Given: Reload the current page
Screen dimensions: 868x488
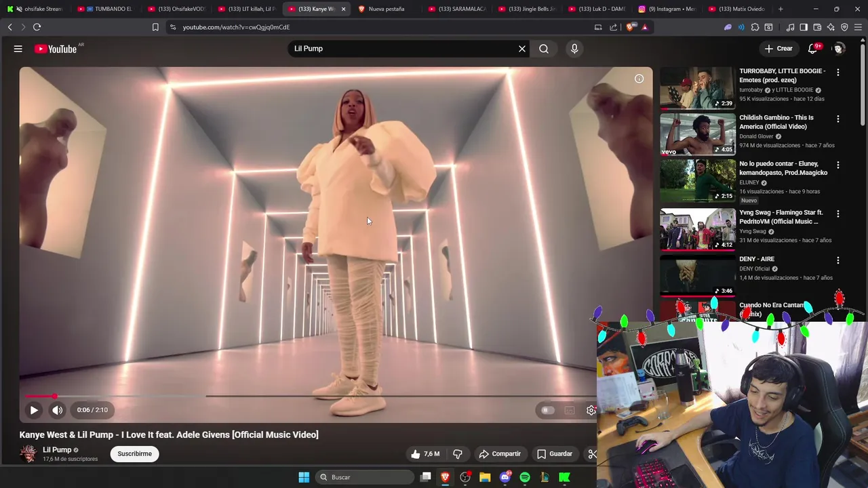Looking at the screenshot, I should (x=37, y=27).
